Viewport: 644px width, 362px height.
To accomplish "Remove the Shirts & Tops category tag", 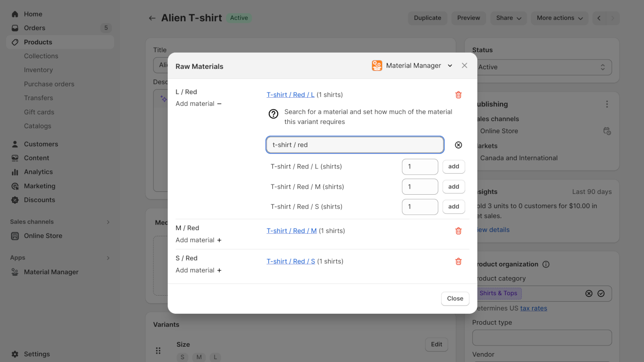I will 589,294.
